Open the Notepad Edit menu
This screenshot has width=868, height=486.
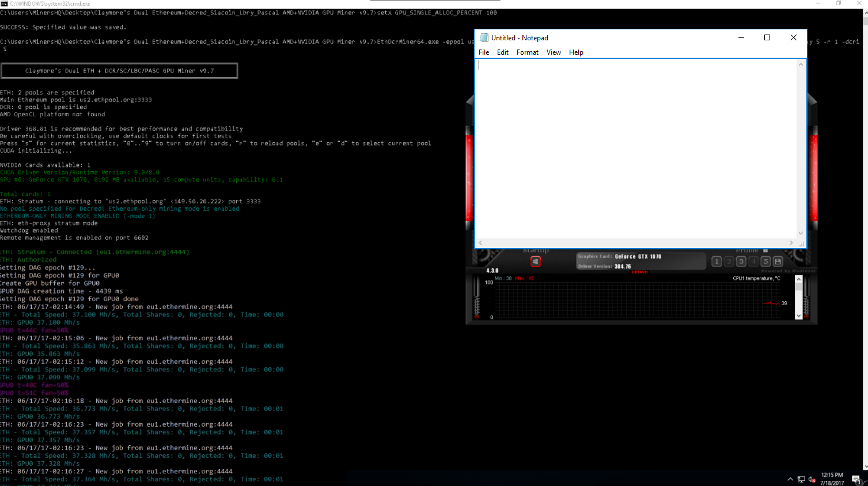[503, 52]
